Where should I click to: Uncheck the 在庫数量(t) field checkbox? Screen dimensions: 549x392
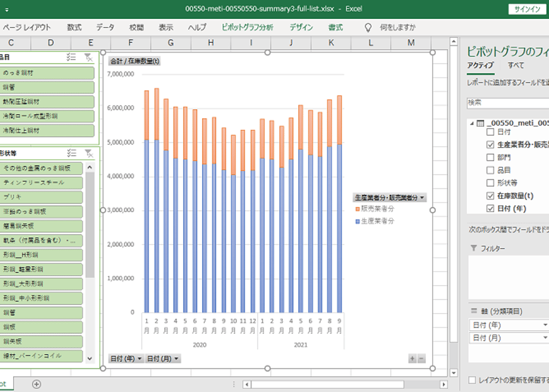pos(490,195)
